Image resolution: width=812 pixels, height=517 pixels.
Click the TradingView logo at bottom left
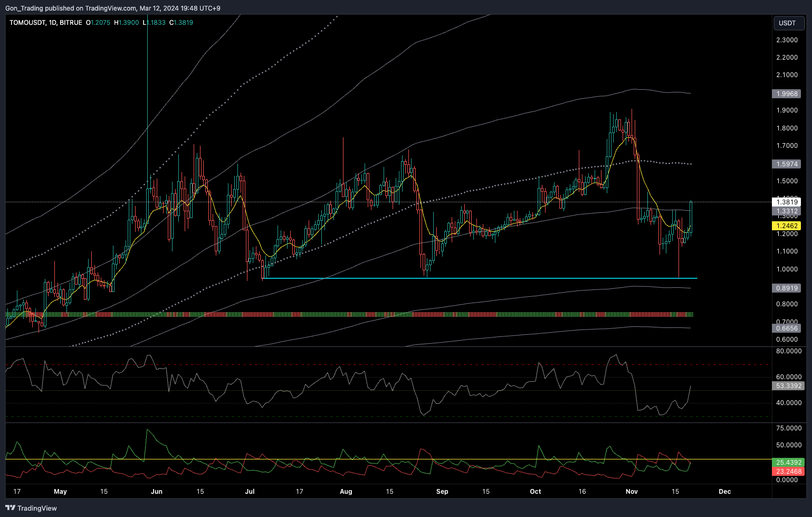[31, 508]
